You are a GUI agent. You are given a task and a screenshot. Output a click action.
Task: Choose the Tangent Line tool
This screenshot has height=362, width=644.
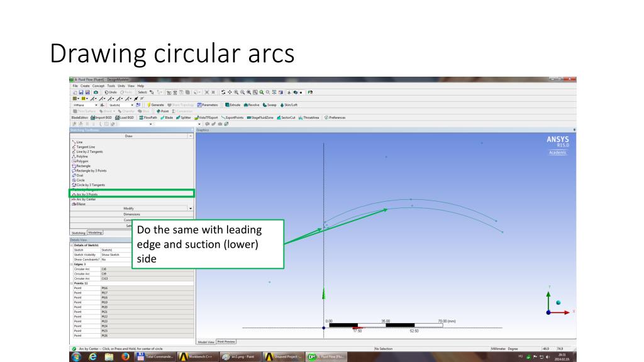pos(84,147)
